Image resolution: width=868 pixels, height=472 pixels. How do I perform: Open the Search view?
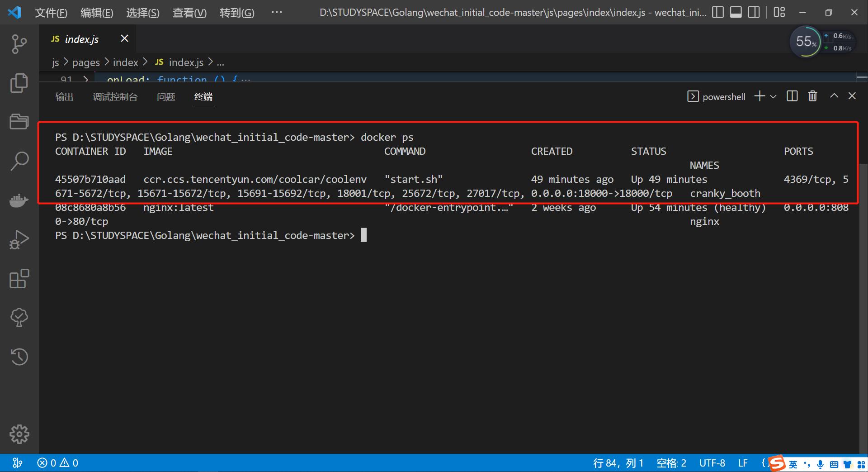pos(19,161)
